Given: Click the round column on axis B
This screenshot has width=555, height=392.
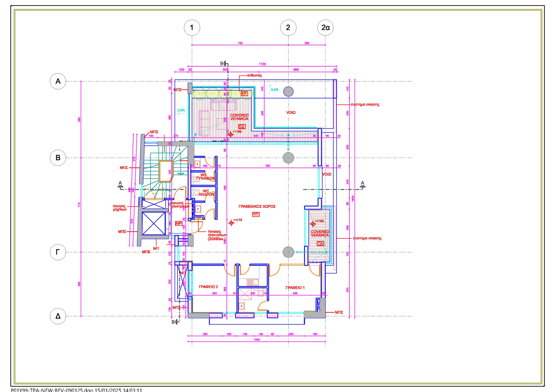Looking at the screenshot, I should [x=288, y=158].
